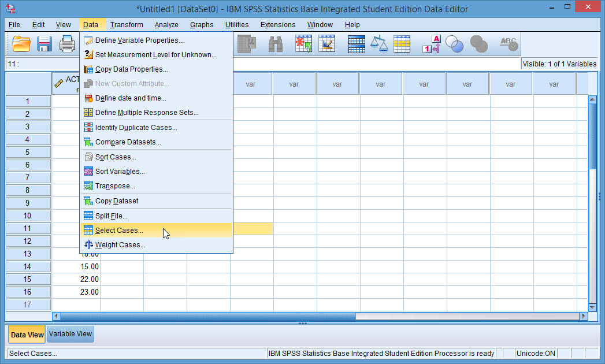Switch to the Data View tab
Screen dimensions: 605x364
pyautogui.click(x=27, y=335)
